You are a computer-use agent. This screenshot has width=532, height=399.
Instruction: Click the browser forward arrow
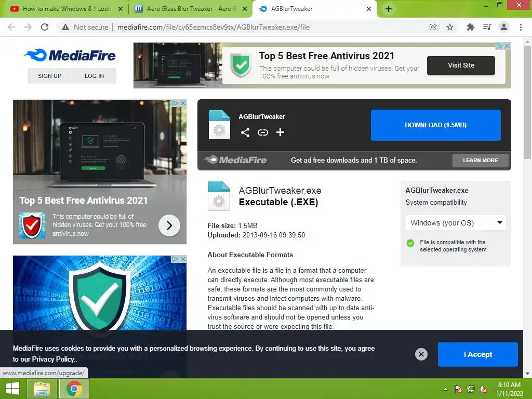click(x=28, y=27)
